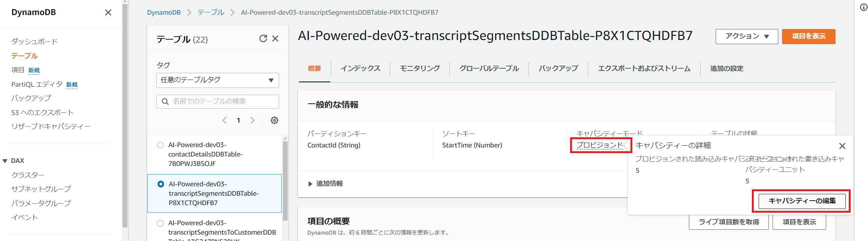This screenshot has width=868, height=241.
Task: Refresh the tables list
Action: 263,38
